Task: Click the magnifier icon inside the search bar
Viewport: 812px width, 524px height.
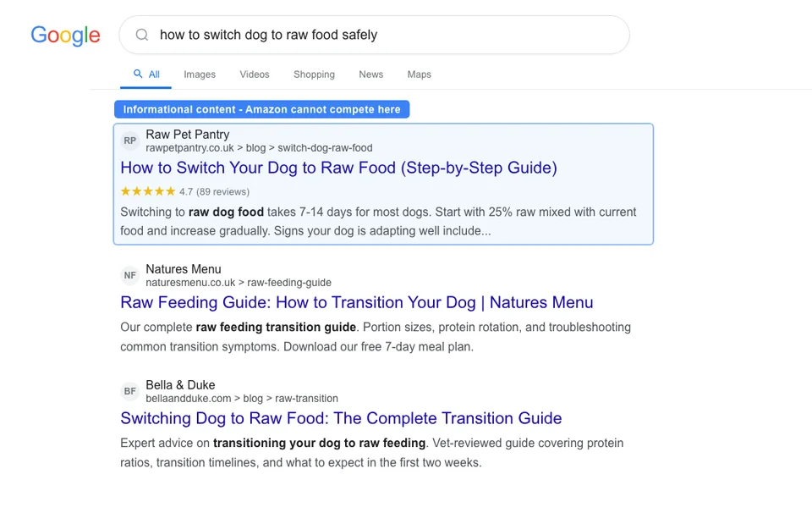Action: pos(141,35)
